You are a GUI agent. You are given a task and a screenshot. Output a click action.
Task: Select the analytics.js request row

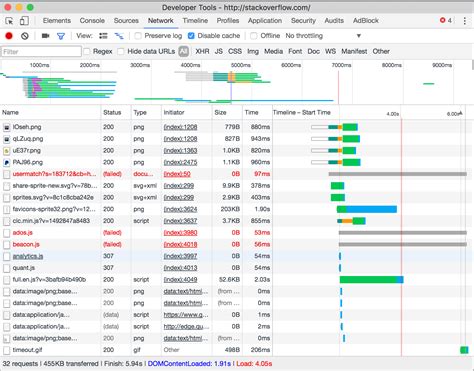pos(237,256)
